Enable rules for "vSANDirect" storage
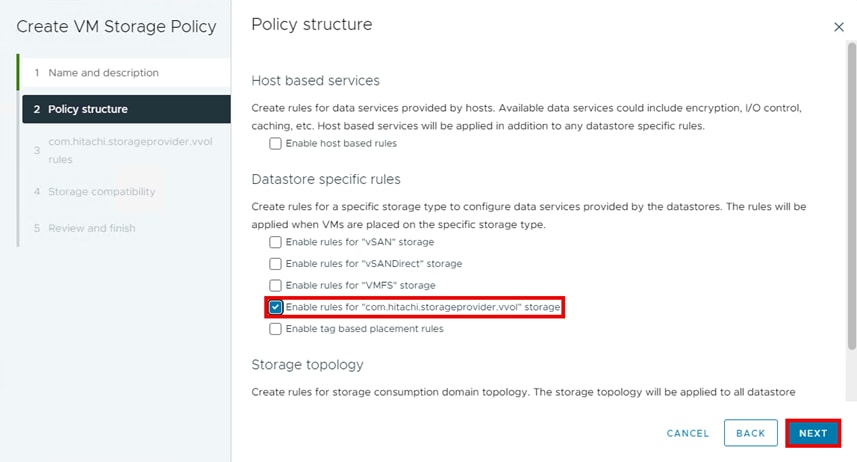The image size is (857, 462). click(x=276, y=264)
